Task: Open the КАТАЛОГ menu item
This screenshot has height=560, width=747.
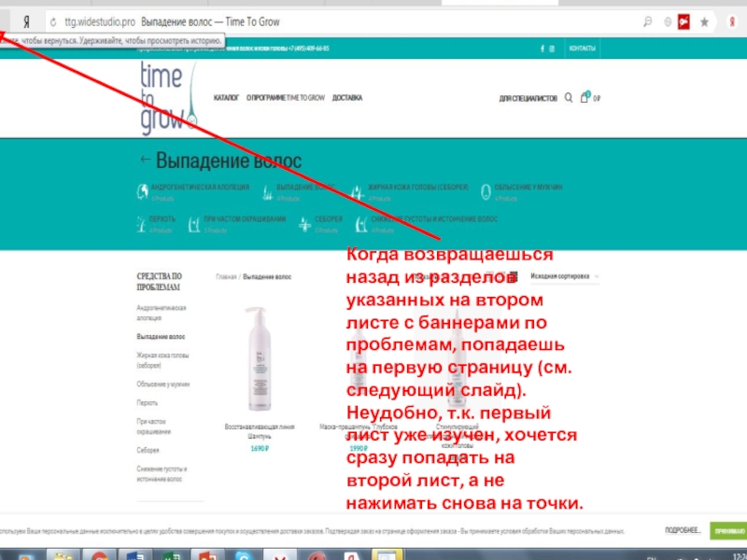Action: (226, 98)
